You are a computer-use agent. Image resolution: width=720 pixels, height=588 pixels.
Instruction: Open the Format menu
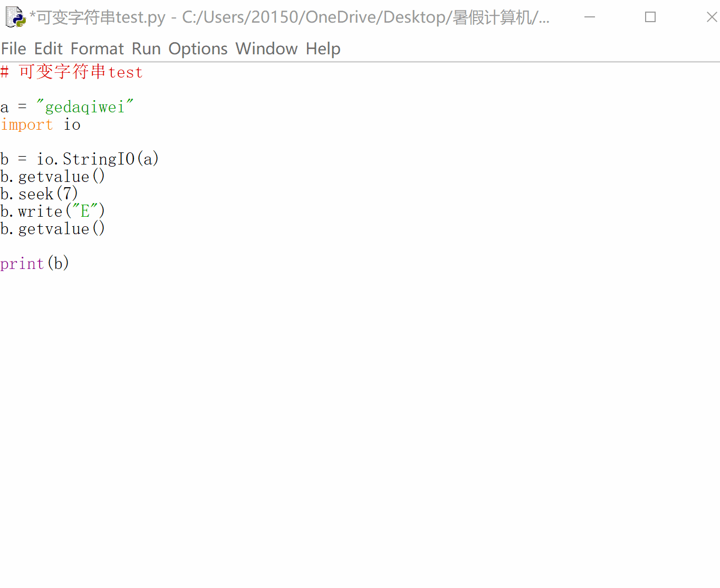coord(98,49)
